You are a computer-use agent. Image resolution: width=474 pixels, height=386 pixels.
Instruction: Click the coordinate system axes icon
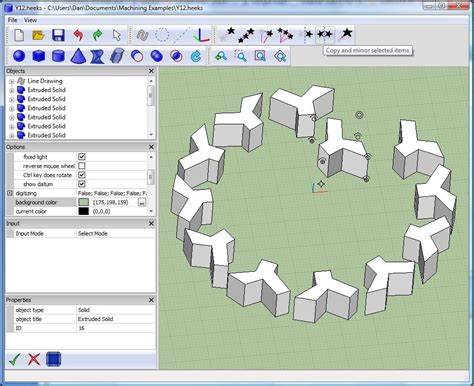[x=202, y=35]
